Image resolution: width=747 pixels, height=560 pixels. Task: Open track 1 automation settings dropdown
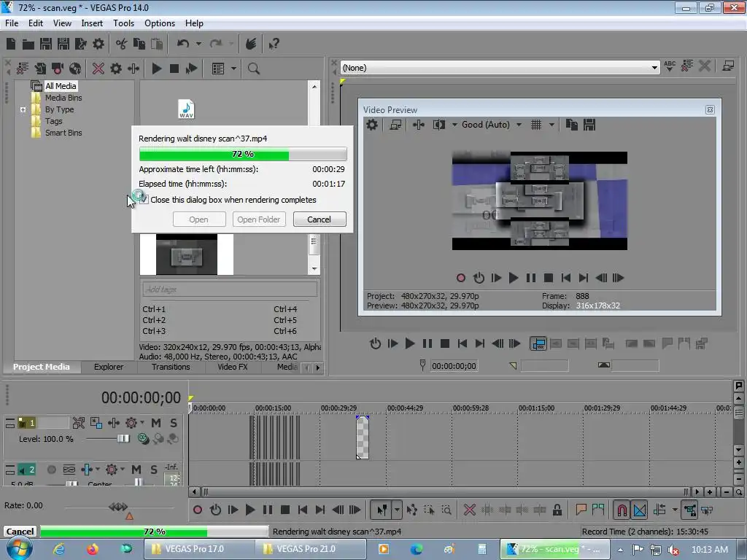coord(142,422)
